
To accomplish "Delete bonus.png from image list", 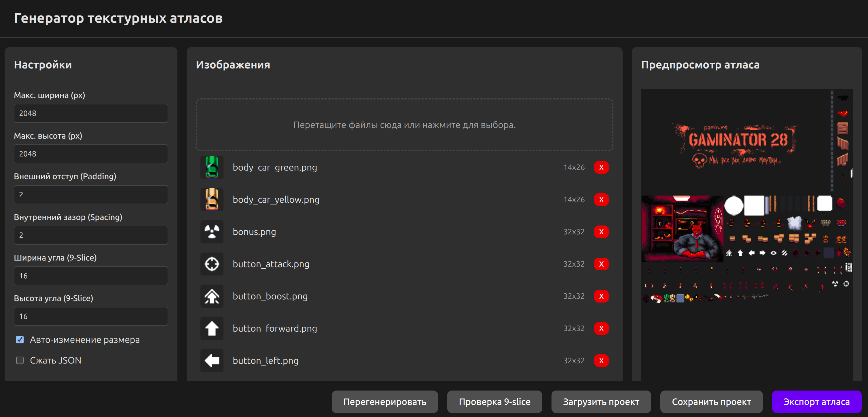I will click(601, 232).
